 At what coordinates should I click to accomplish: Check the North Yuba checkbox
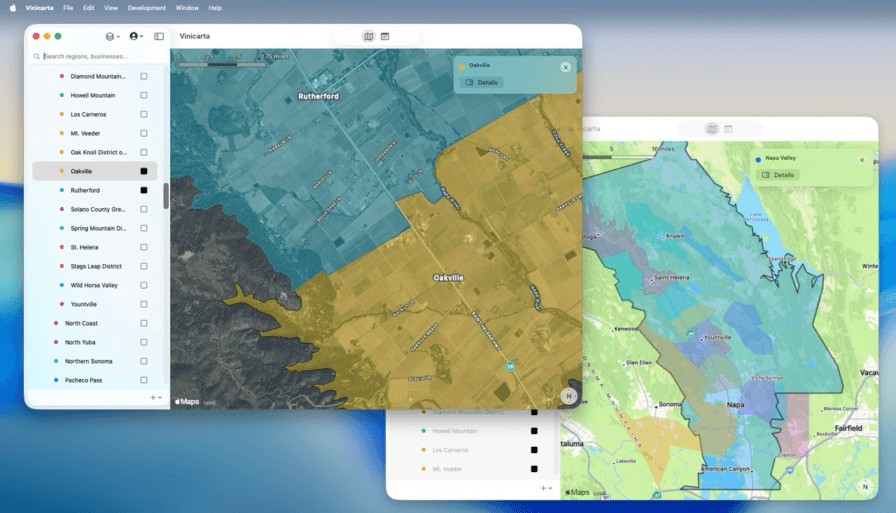[x=144, y=342]
